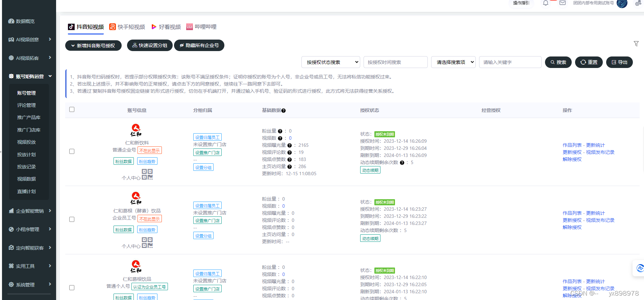644x300 pixels.
Task: Click the AI视频创意 sidebar icon
Action: (11, 40)
